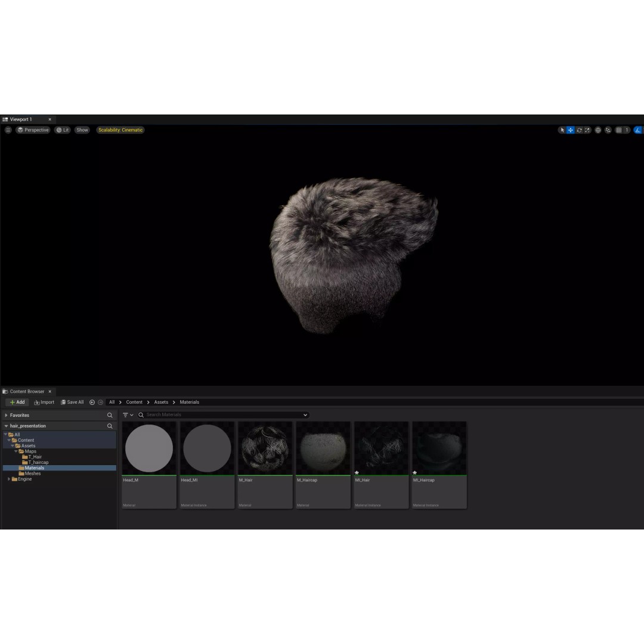Viewport: 644px width, 644px height.
Task: Expand the Engine folder in tree
Action: (x=9, y=479)
